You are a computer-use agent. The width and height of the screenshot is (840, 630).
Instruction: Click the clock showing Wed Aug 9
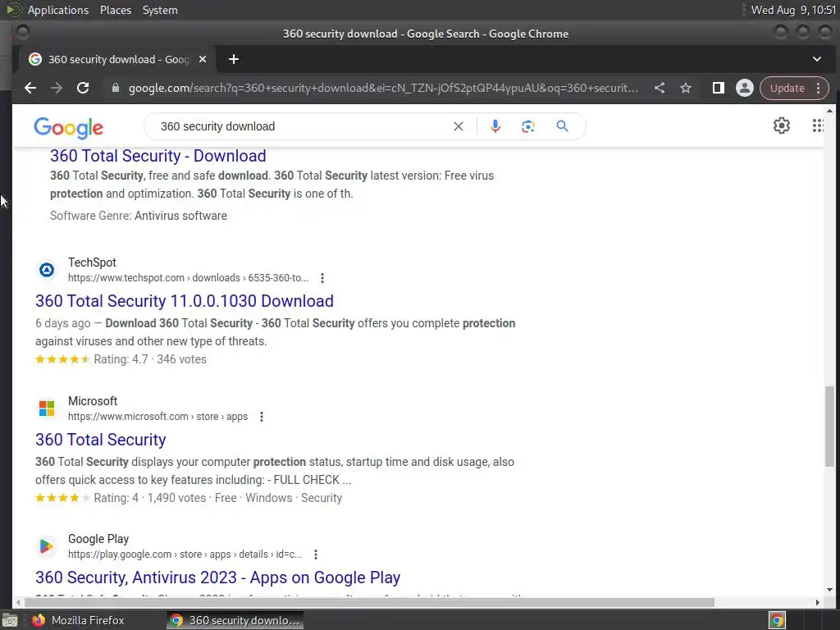click(x=793, y=10)
